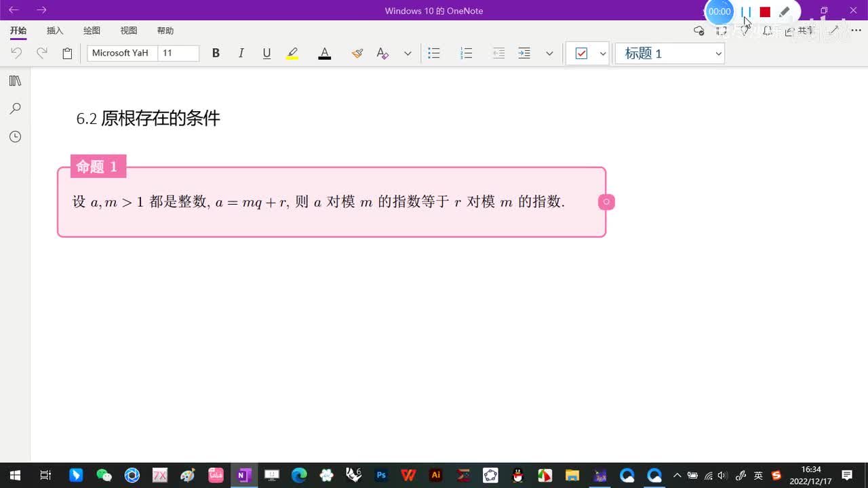
Task: Open the more options ellipsis menu
Action: [856, 30]
